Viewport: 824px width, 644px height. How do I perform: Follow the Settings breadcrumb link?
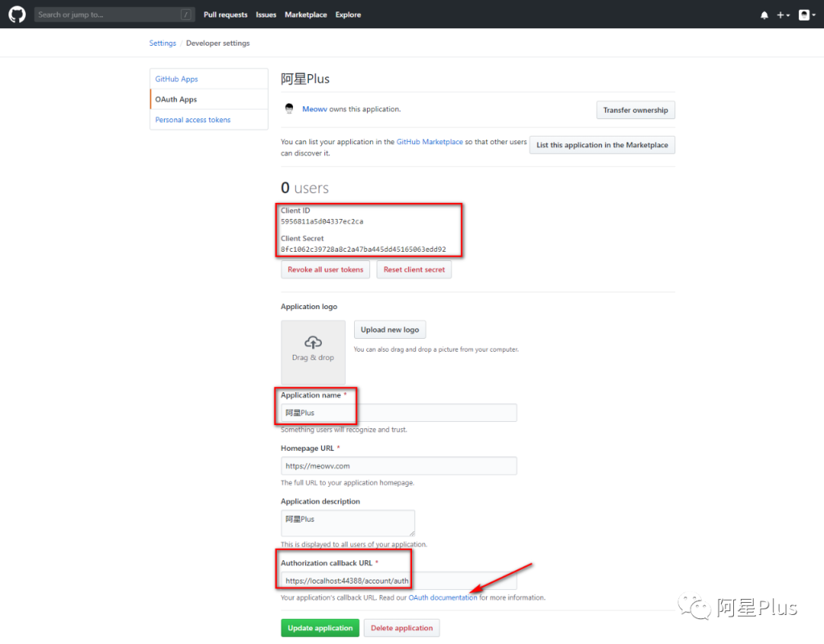click(163, 43)
